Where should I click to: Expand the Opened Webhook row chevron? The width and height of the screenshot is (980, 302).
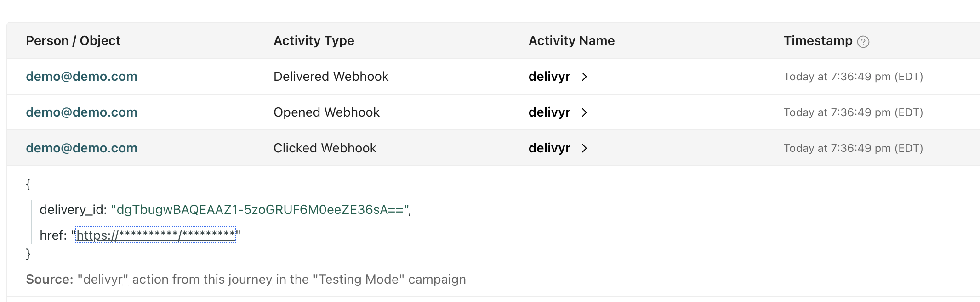click(584, 112)
